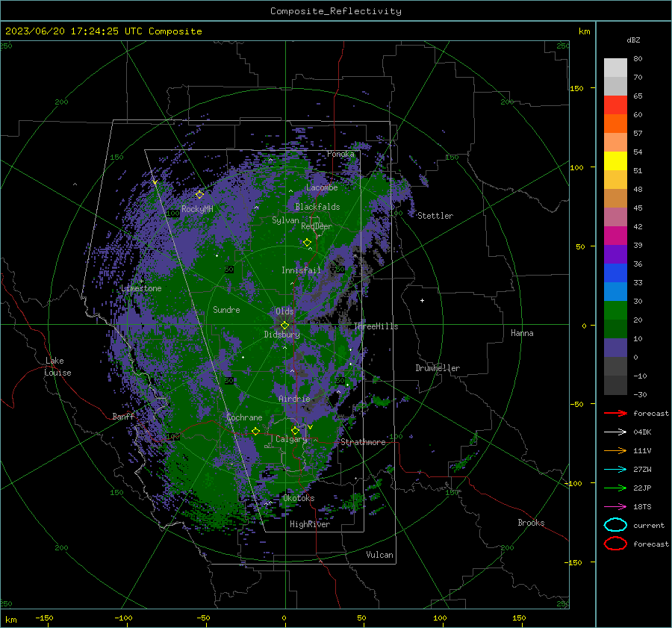This screenshot has height=628, width=672.
Task: Click the Innisfail town label
Action: 301,270
